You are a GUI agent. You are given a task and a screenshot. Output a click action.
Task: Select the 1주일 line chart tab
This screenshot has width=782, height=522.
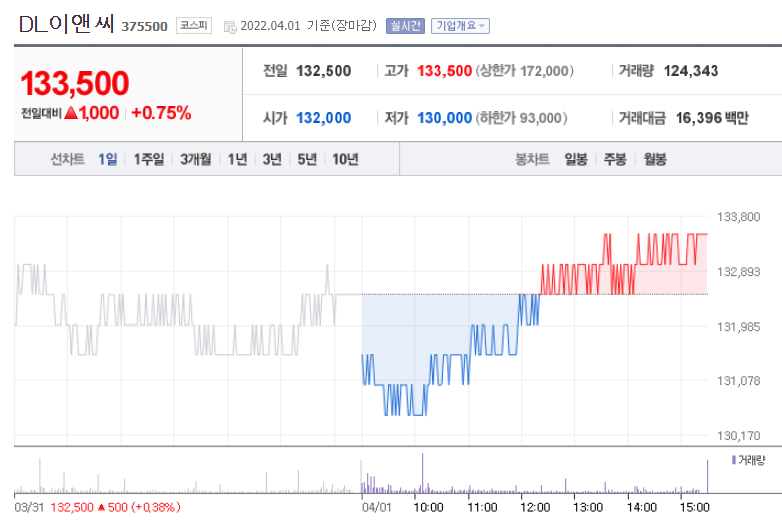coord(149,160)
